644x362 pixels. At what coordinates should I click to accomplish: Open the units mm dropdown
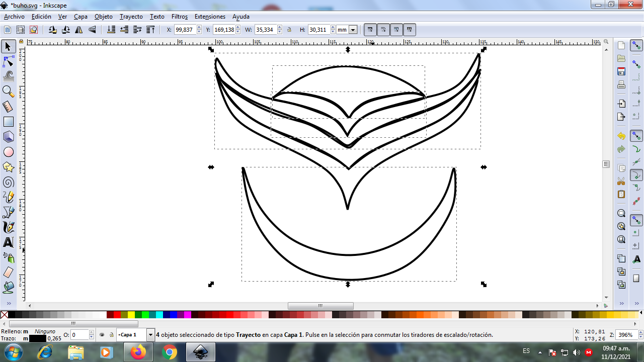[353, 30]
